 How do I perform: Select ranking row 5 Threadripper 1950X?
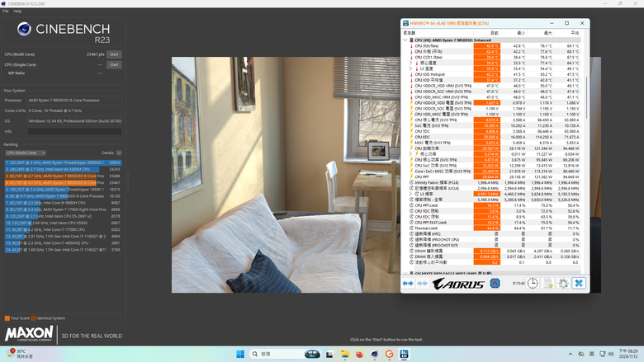click(x=64, y=190)
